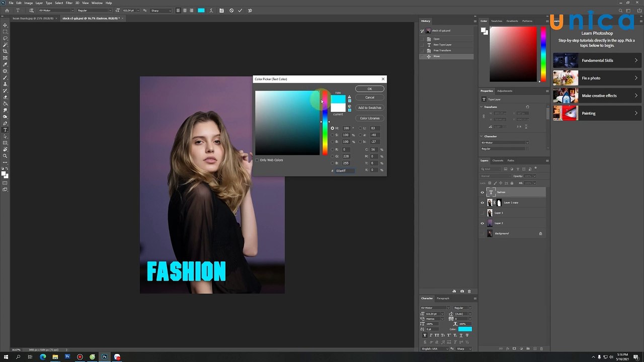Open Fundamental Skills tutorial
Viewport: 644px width, 362px height.
(596, 60)
